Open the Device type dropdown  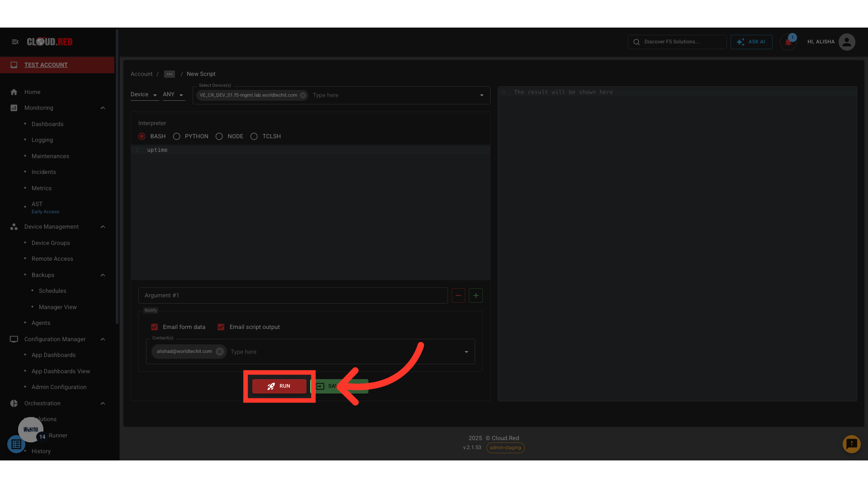144,94
